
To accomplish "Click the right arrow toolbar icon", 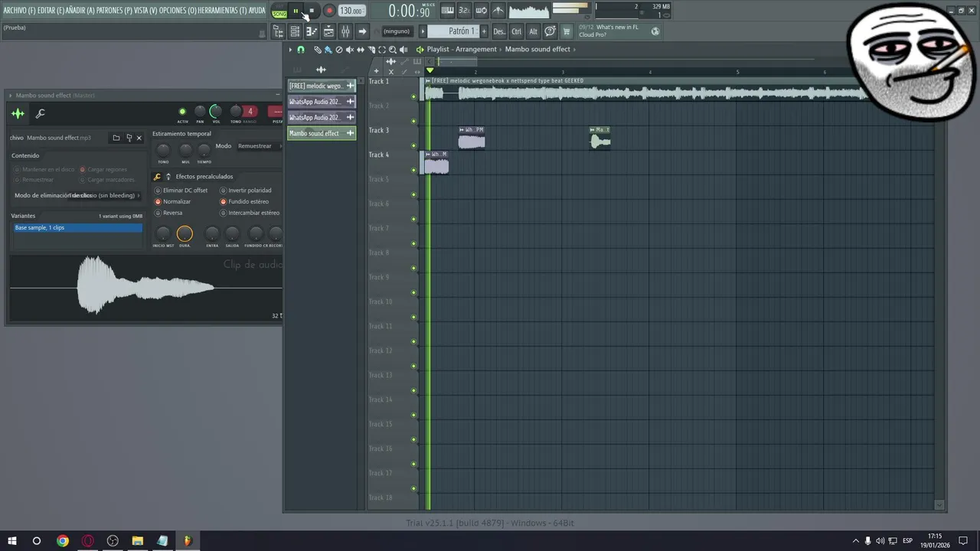I will point(362,31).
